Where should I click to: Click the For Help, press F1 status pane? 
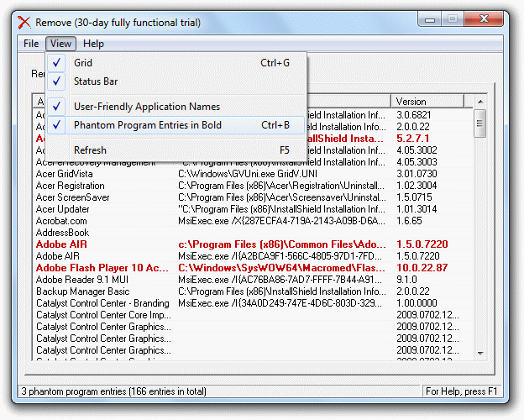coord(462,391)
